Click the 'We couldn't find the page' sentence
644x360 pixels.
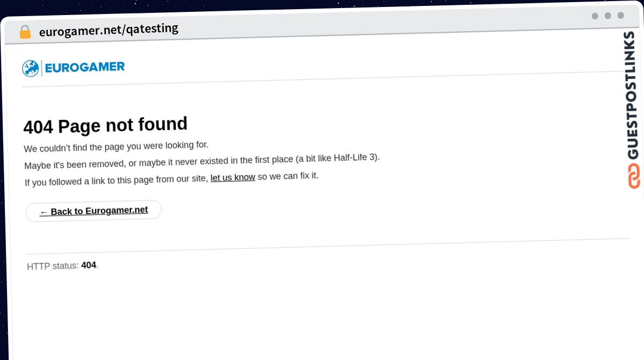click(116, 146)
